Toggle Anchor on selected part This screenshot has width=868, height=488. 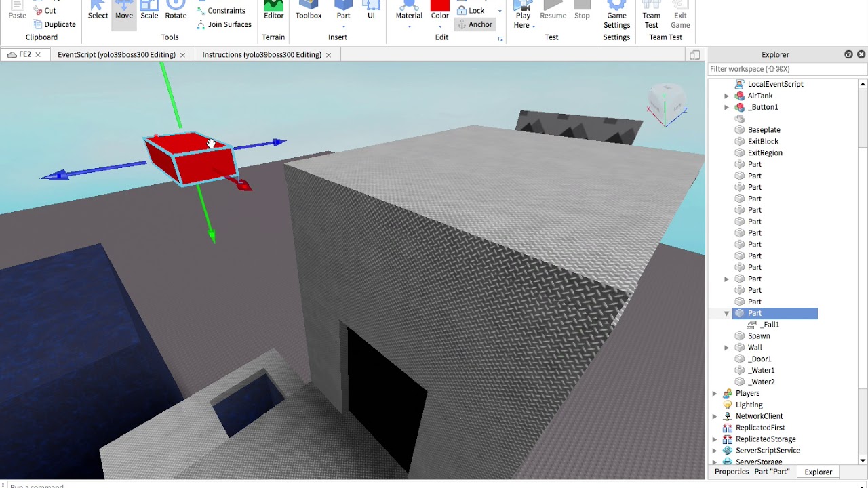pos(474,24)
